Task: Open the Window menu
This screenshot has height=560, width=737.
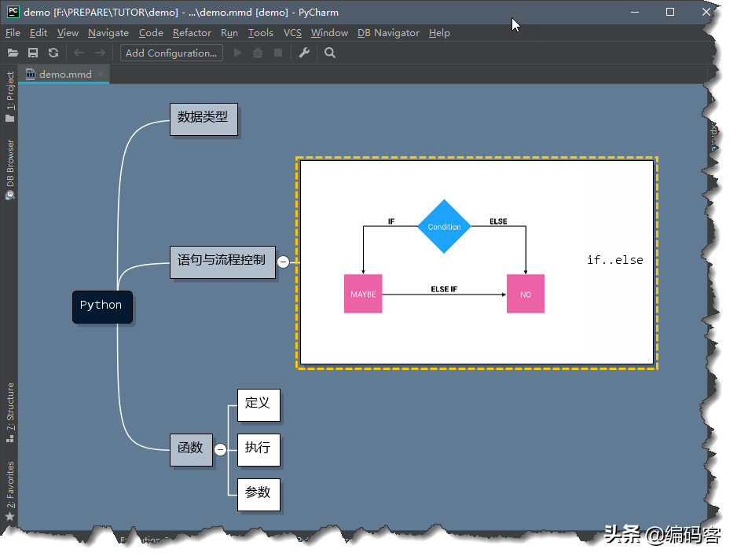Action: 329,33
